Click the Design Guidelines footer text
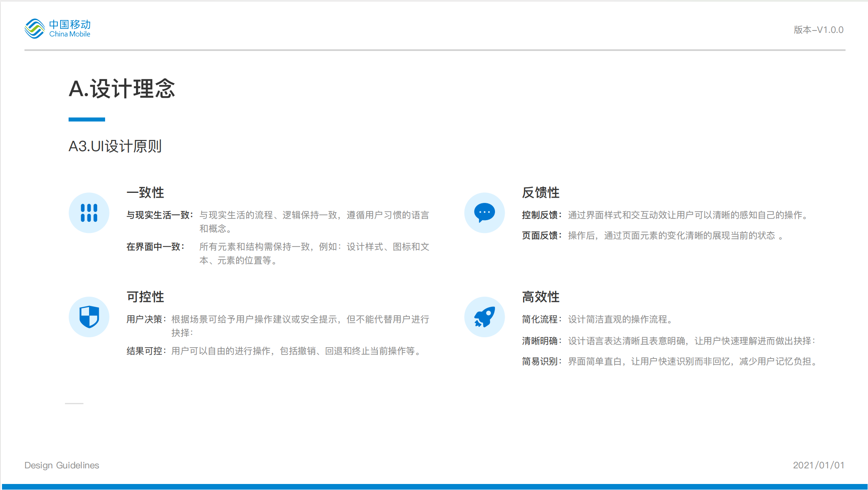 coord(62,465)
